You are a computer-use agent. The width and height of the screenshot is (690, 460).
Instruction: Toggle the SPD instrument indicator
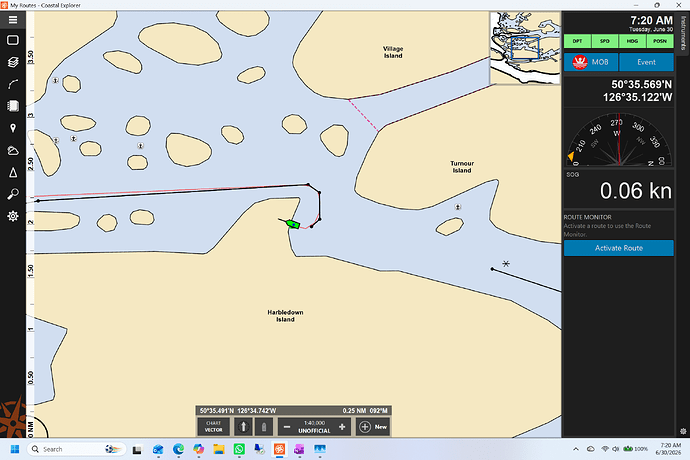[605, 41]
